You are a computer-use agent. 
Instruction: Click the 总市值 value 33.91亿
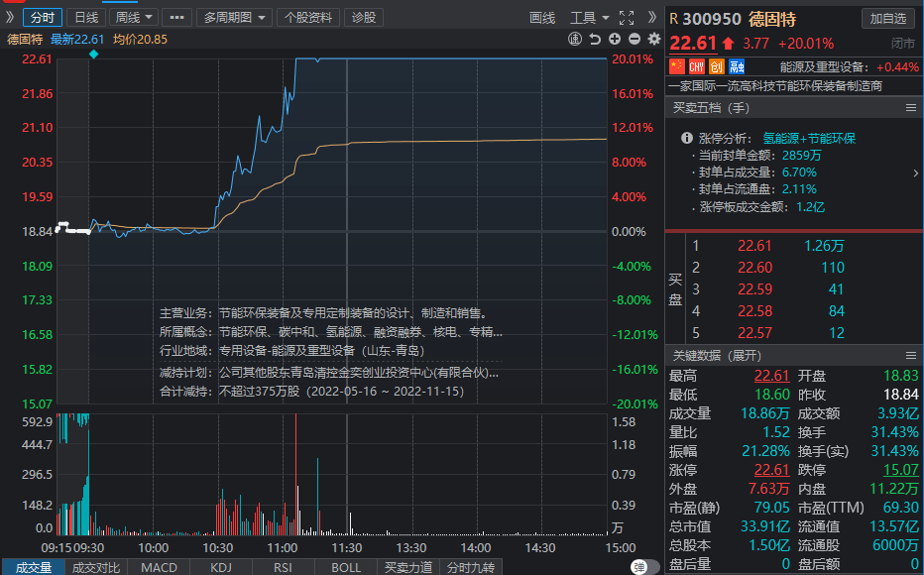(763, 526)
